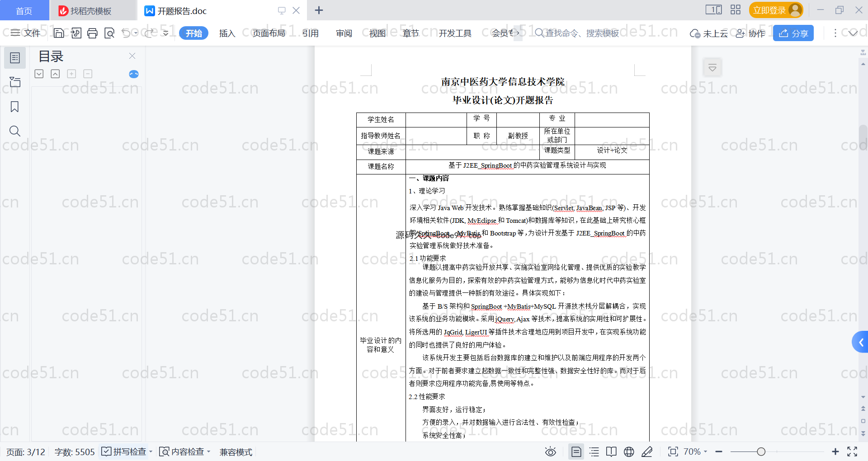Open a new tab with plus button
The width and height of the screenshot is (868, 461).
(319, 10)
